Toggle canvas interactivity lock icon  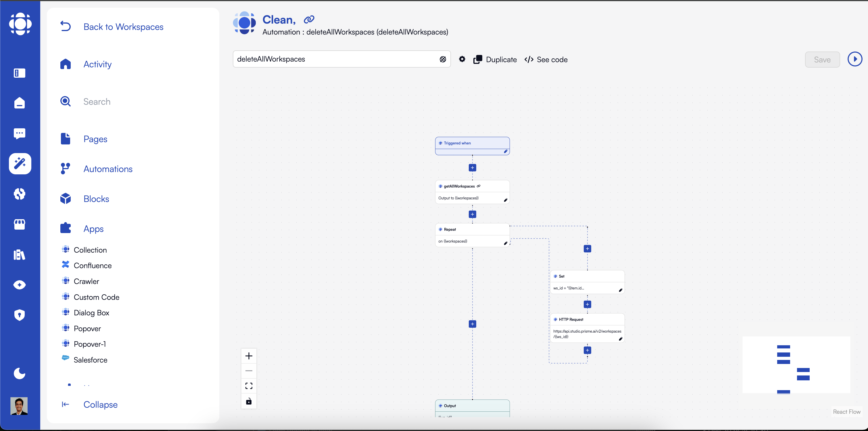coord(249,401)
